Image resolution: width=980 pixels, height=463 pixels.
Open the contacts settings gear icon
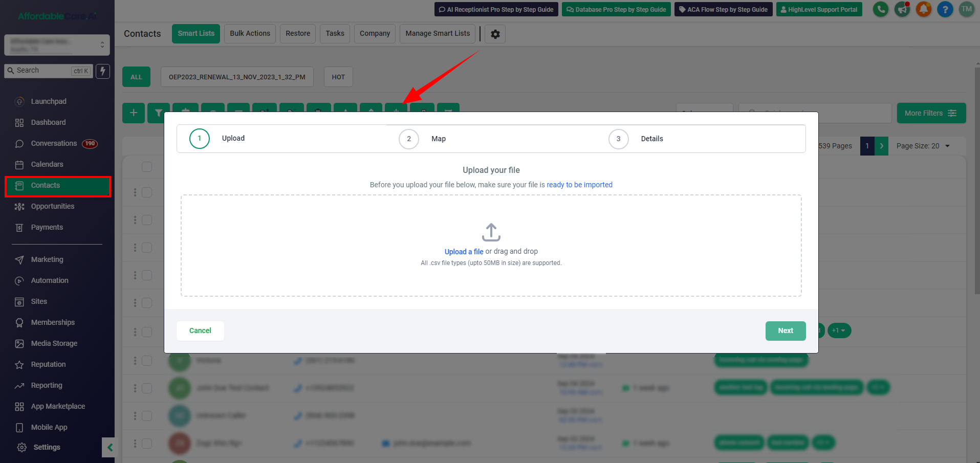click(x=495, y=34)
